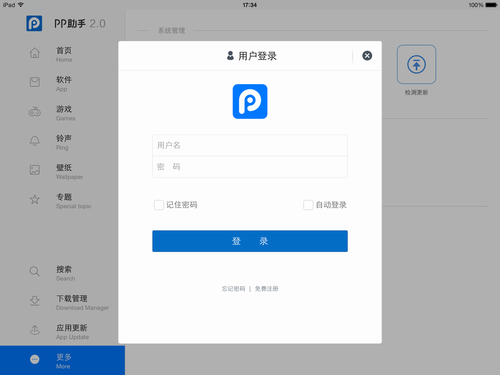Open 壁纸 Wallpaper menu item
The width and height of the screenshot is (500, 375).
69,172
